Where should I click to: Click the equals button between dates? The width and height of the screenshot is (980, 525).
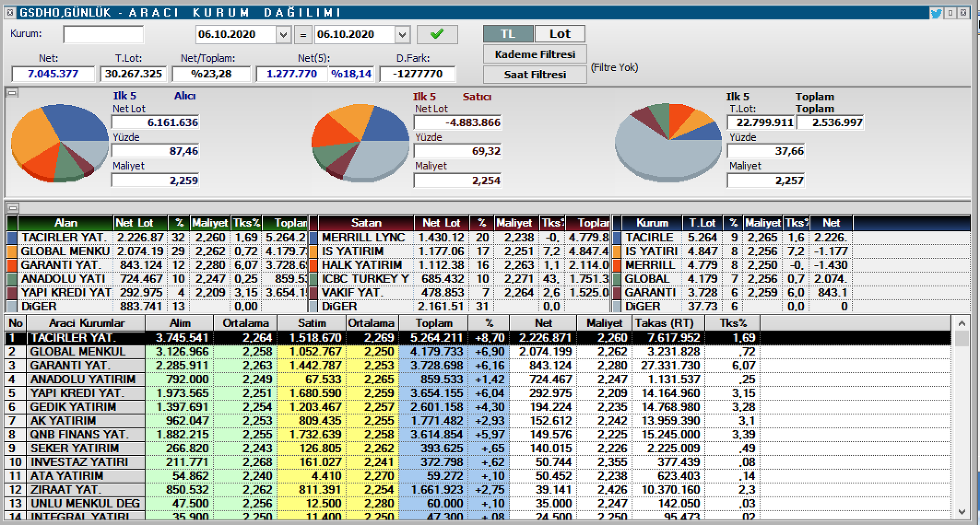(x=303, y=34)
